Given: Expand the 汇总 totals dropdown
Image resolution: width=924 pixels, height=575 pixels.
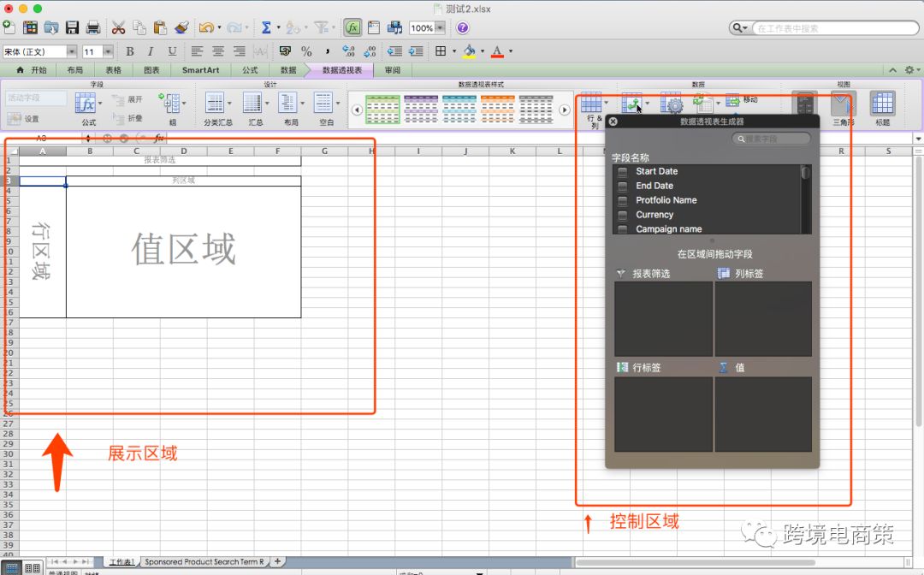Looking at the screenshot, I should coord(266,104).
